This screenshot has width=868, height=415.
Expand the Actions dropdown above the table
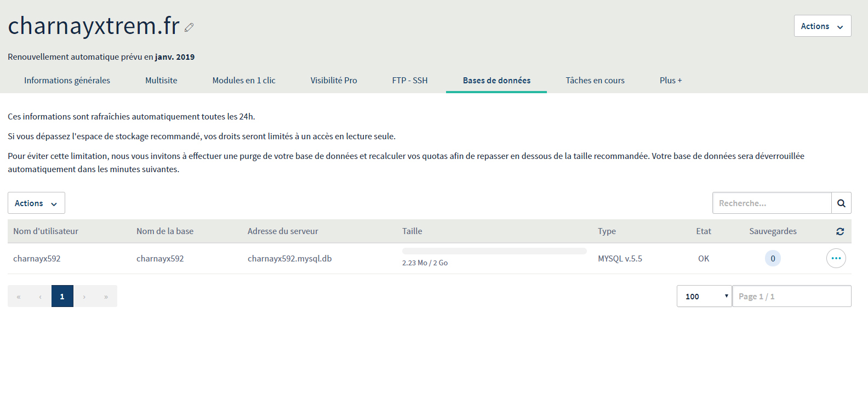coord(36,203)
